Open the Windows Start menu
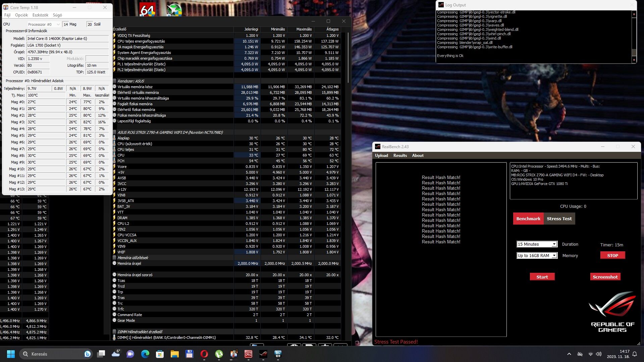Viewport: 644px width, 362px height. click(11, 354)
